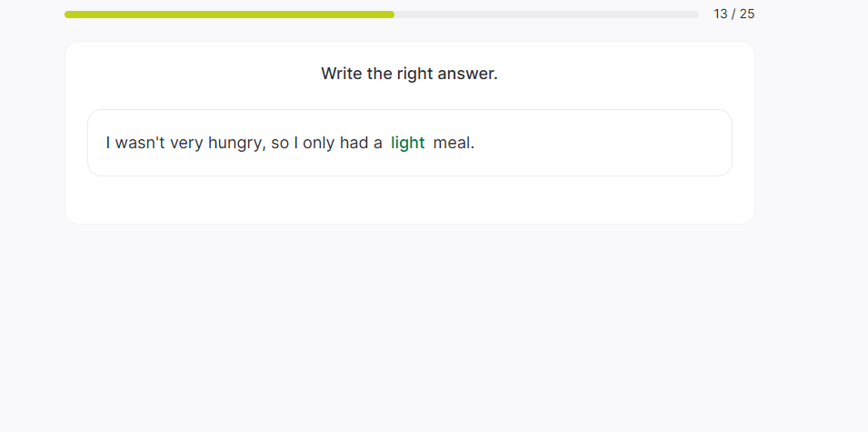Click the word 'only' in the sentence
Image resolution: width=868 pixels, height=432 pixels.
319,143
